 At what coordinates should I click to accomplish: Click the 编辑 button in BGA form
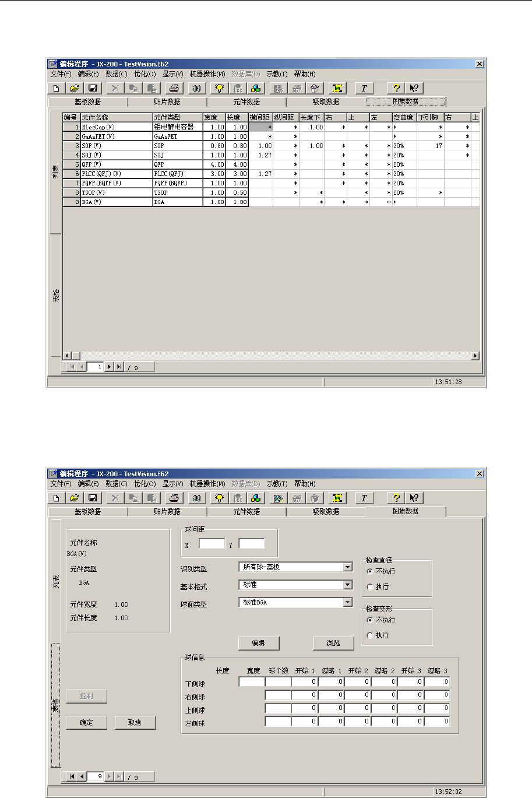click(x=259, y=643)
